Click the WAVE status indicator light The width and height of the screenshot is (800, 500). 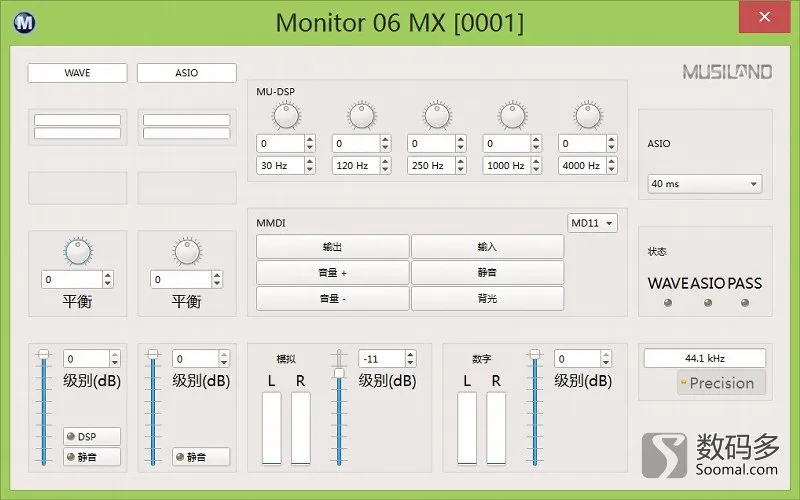click(x=667, y=303)
